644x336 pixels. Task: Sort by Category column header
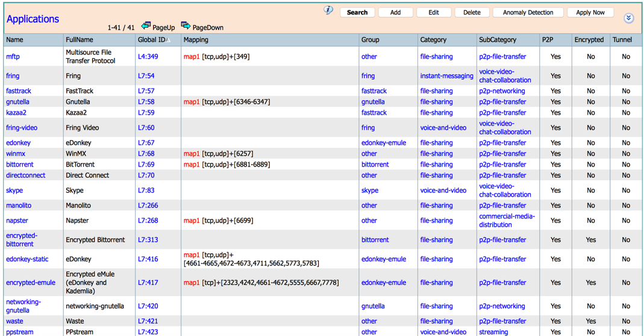point(433,40)
